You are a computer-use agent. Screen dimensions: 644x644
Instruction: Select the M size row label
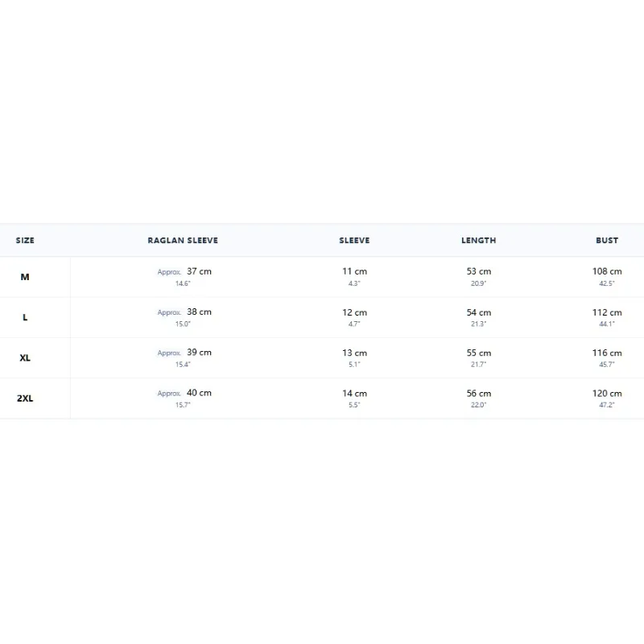click(x=25, y=277)
